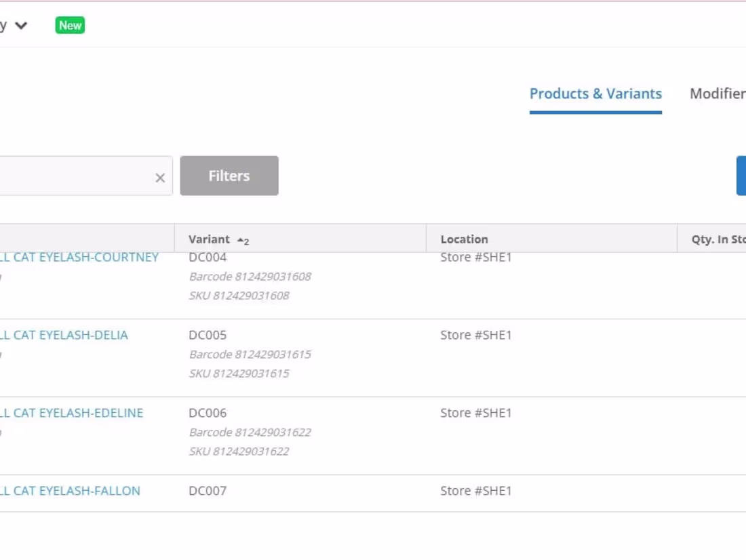Open the CAT EYELASH-EDELINE product link

pos(71,412)
